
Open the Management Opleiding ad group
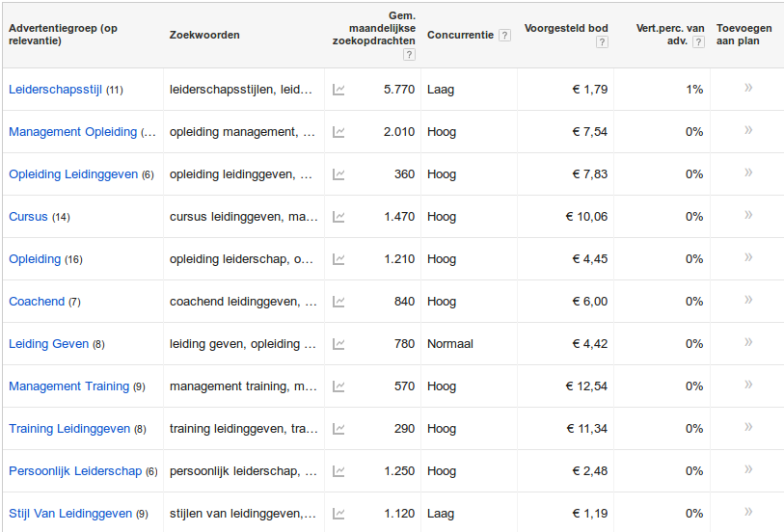72,132
